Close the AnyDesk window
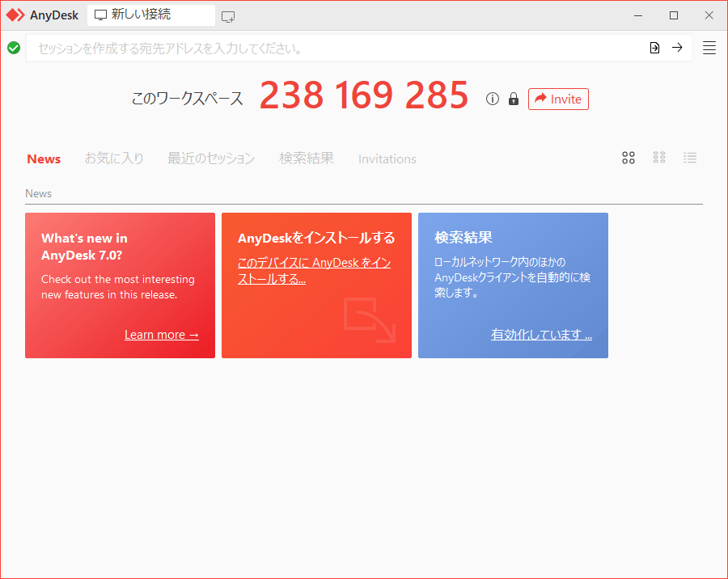Image resolution: width=728 pixels, height=579 pixels. [709, 15]
